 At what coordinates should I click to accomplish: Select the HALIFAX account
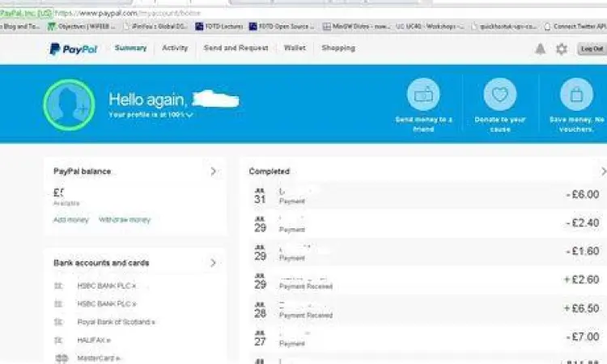pos(94,340)
